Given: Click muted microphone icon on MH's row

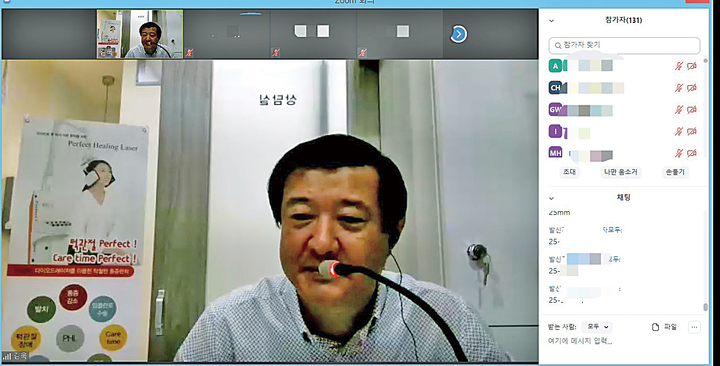Looking at the screenshot, I should click(679, 153).
